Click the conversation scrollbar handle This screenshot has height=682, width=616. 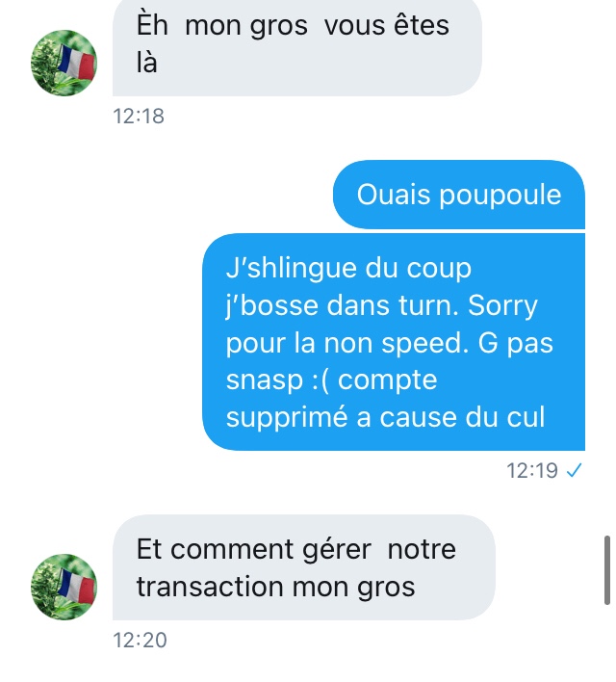(x=607, y=570)
